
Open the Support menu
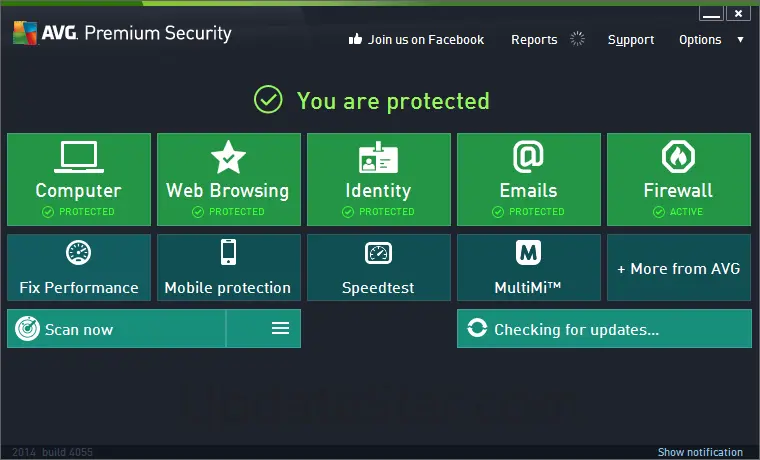(x=631, y=40)
